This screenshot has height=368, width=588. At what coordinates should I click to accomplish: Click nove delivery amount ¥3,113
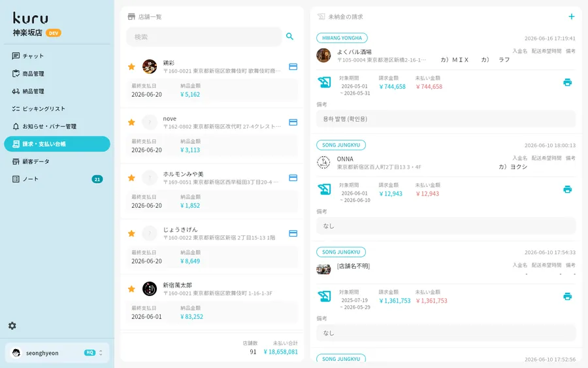(x=190, y=150)
